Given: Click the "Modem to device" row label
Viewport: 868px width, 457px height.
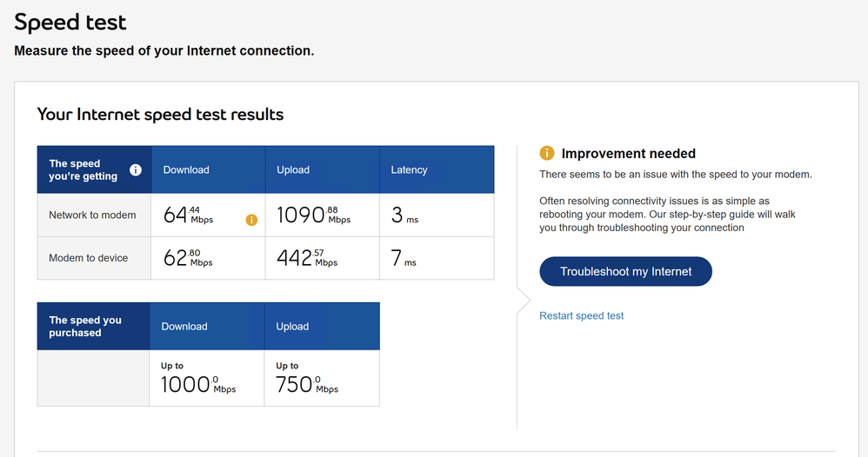Looking at the screenshot, I should tap(89, 258).
